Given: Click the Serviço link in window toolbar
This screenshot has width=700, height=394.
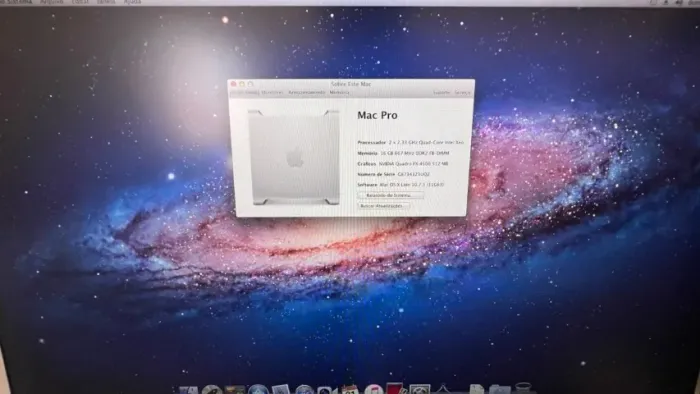Looking at the screenshot, I should [462, 92].
